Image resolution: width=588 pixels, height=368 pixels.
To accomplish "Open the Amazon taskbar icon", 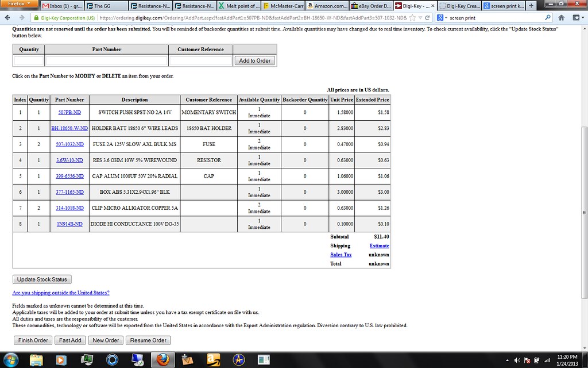I will coord(213,360).
